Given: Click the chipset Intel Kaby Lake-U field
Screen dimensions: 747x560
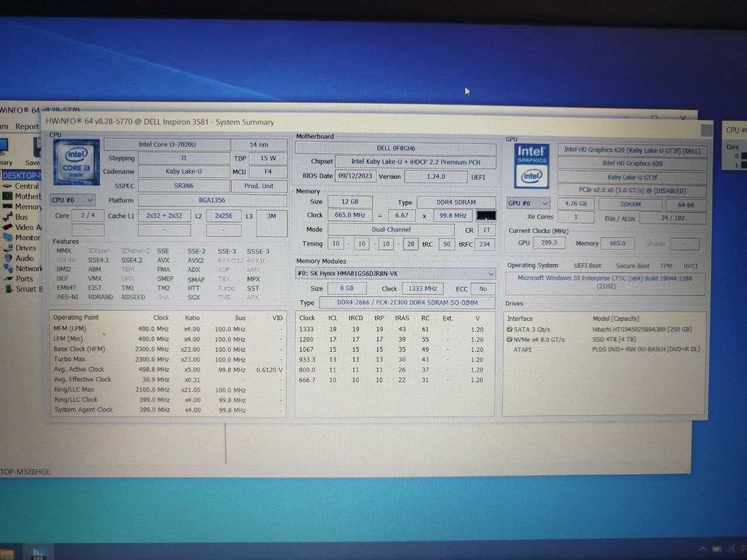Looking at the screenshot, I should [416, 162].
